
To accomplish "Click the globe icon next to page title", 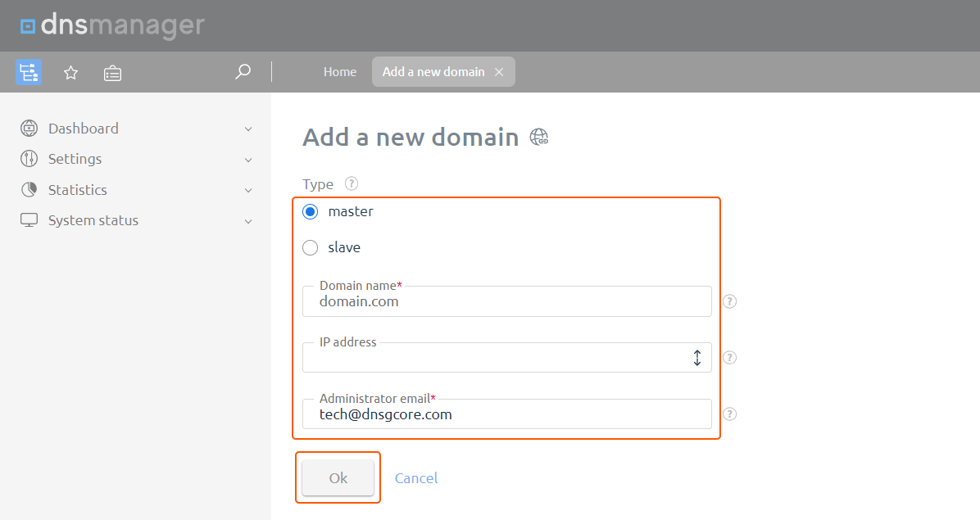I will coord(539,138).
